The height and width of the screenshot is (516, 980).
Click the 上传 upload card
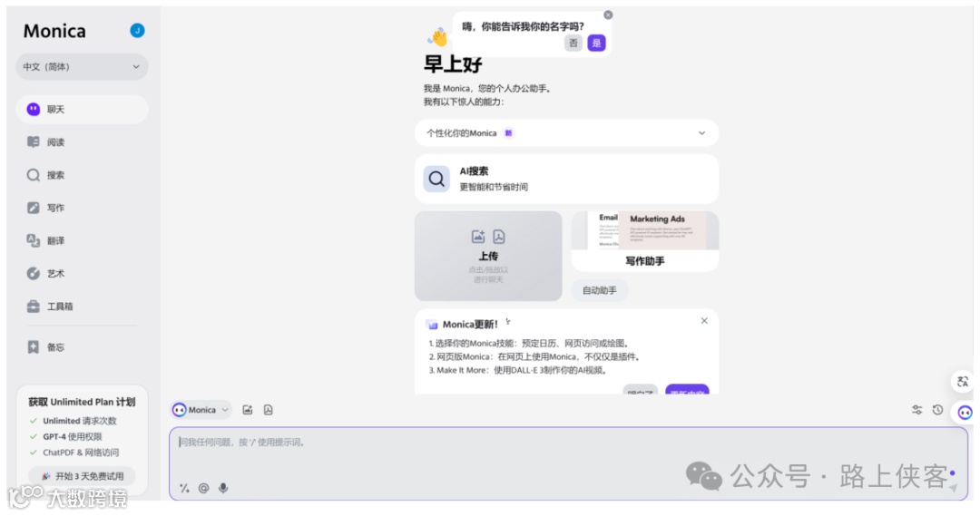[x=488, y=256]
